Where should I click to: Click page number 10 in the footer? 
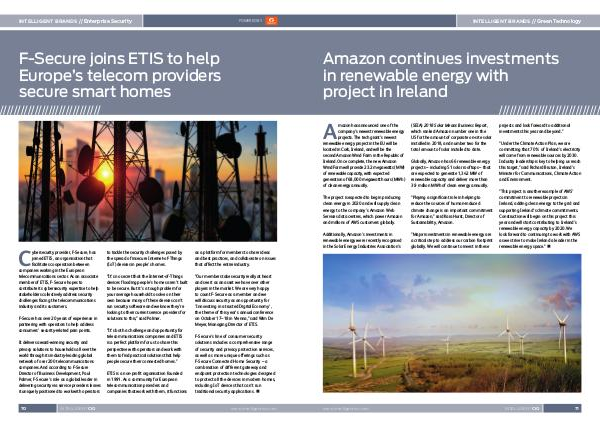coord(23,409)
